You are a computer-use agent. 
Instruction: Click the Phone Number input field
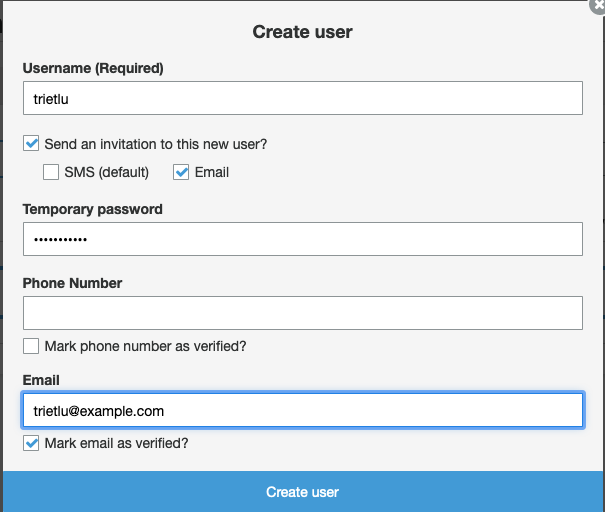point(302,313)
